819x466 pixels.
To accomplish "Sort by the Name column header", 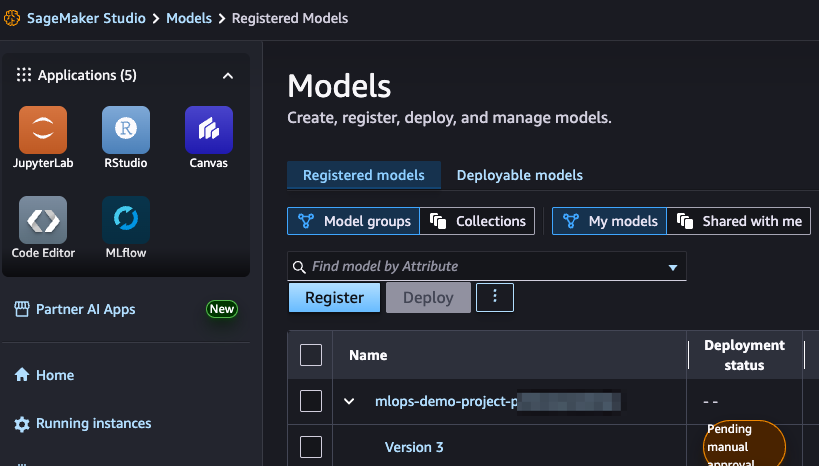I will 368,355.
